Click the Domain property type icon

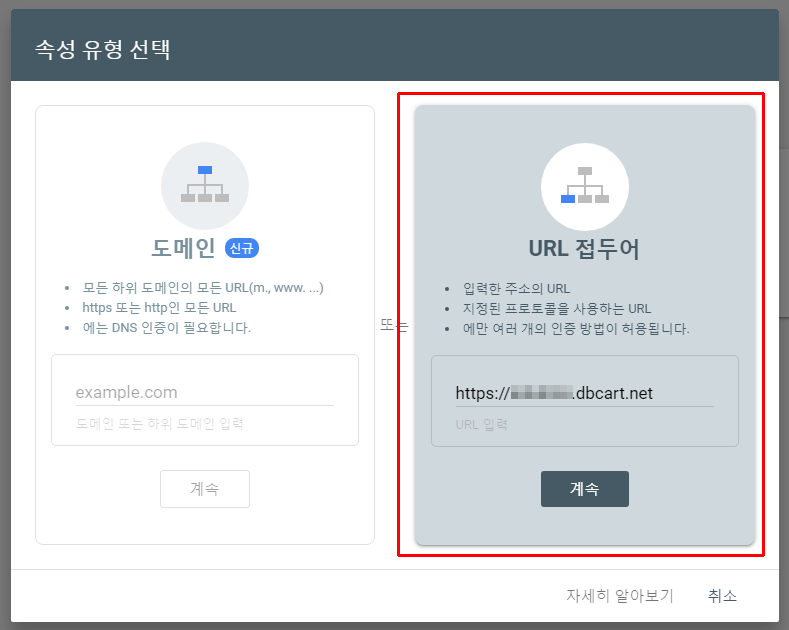click(x=205, y=186)
